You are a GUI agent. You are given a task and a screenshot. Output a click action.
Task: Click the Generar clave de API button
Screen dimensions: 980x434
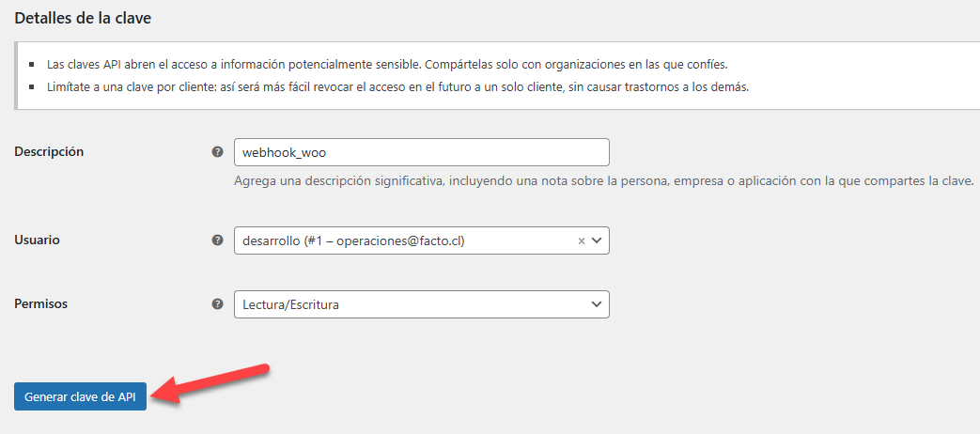tap(80, 396)
